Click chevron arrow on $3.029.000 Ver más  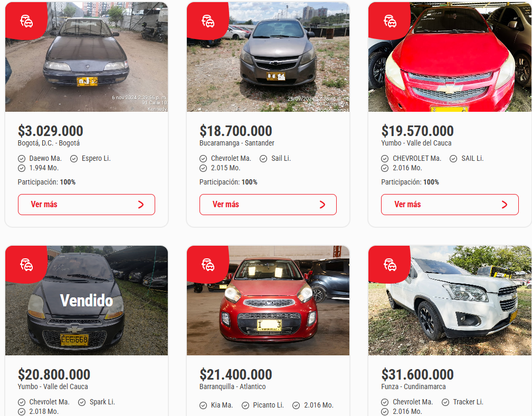[x=141, y=205]
